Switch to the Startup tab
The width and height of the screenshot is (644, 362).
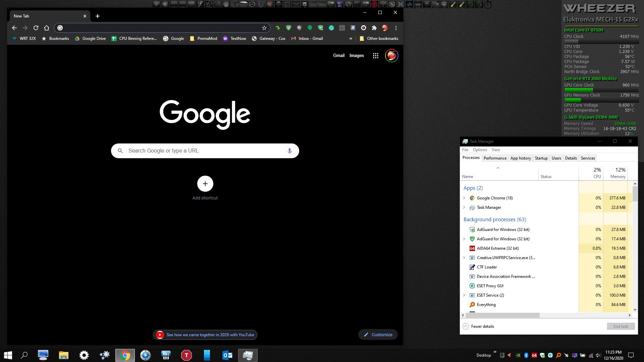[x=541, y=158]
